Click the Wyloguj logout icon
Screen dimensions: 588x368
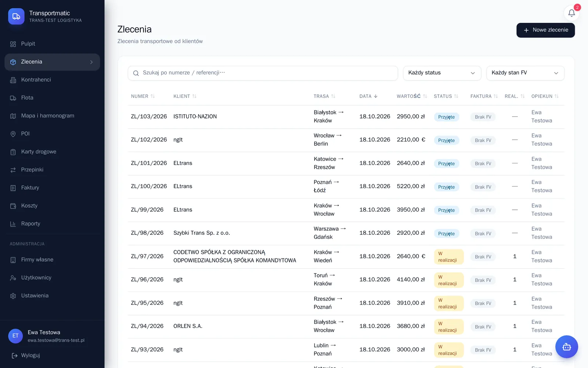[15, 355]
